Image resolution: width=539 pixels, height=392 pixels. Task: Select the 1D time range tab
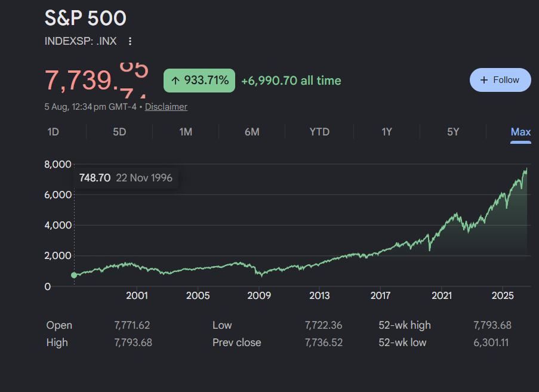pyautogui.click(x=53, y=132)
